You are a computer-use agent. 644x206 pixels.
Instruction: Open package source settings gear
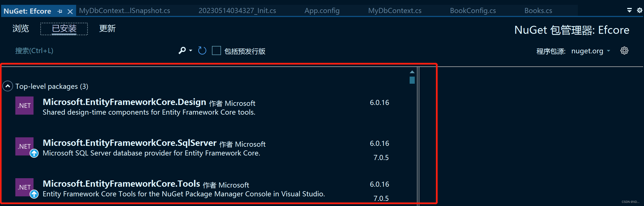[x=624, y=51]
